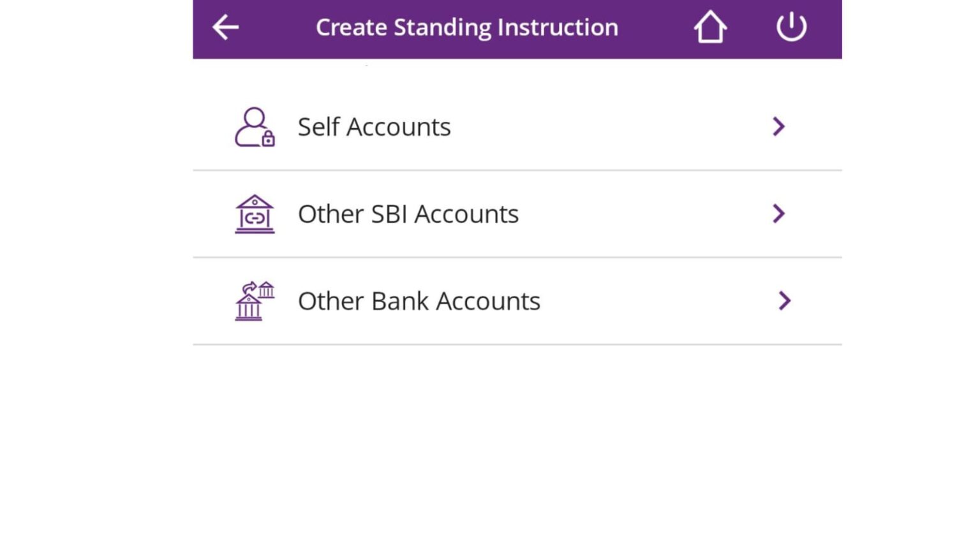Click the Self Accounts label text
Screen dimensions: 980x551
[x=375, y=126]
